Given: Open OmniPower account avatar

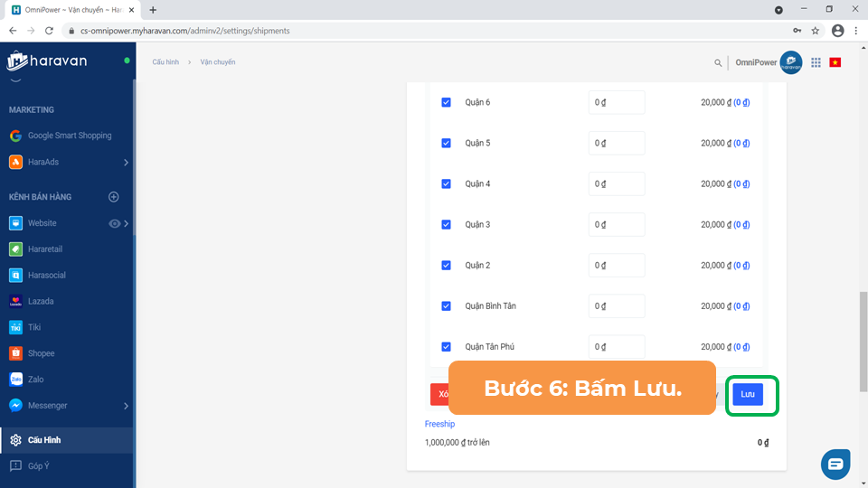Looking at the screenshot, I should (x=791, y=62).
